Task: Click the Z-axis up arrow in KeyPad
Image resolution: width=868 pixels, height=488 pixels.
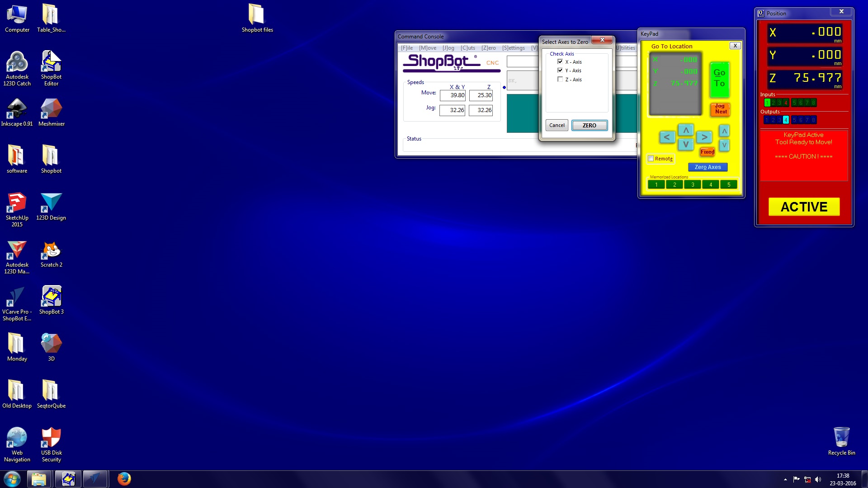Action: 724,131
